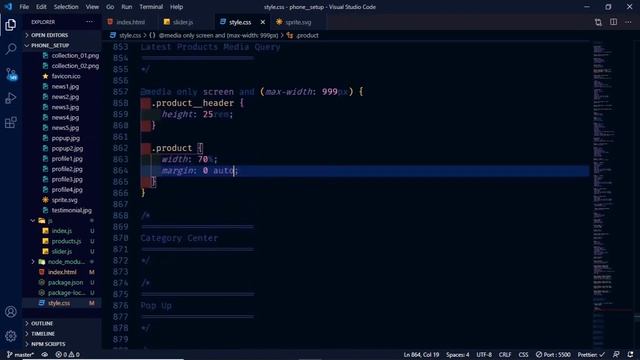The width and height of the screenshot is (640, 360).
Task: Click .product in the breadcrumb
Action: coord(307,36)
